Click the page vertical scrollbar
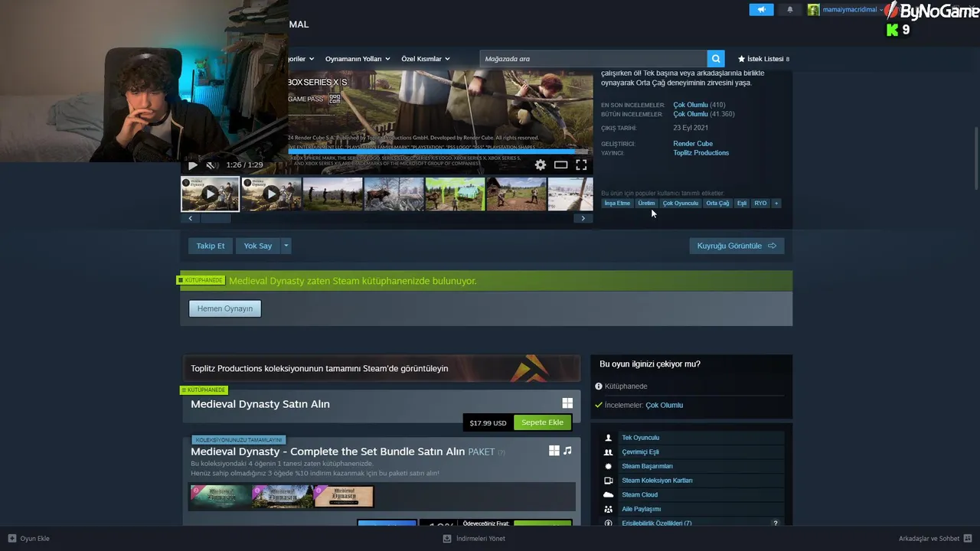The width and height of the screenshot is (980, 551). (x=976, y=159)
